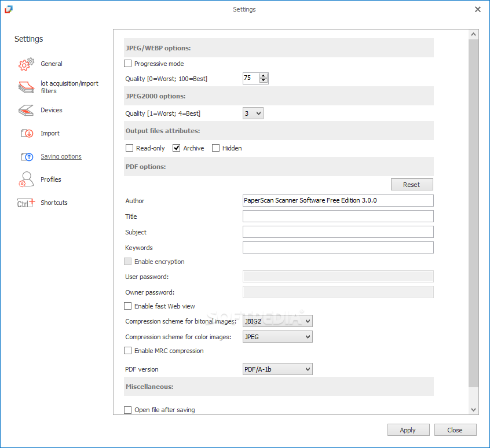This screenshot has height=448, width=490.
Task: Click the Saving options upload folder icon
Action: (27, 156)
